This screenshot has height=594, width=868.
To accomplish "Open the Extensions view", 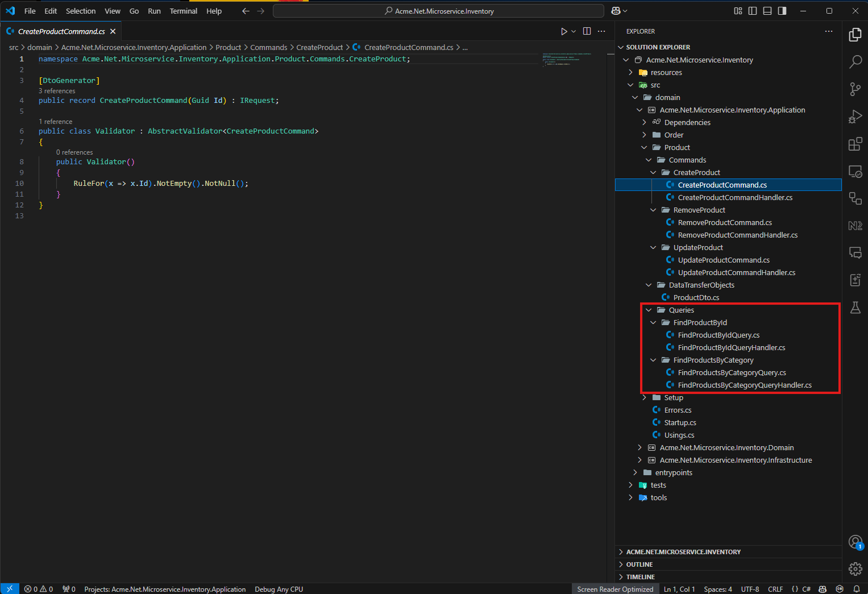I will pyautogui.click(x=855, y=144).
